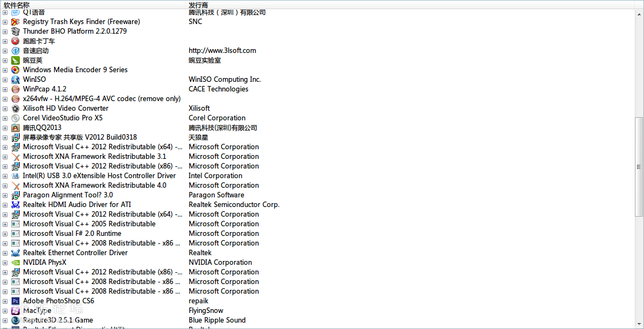
Task: Select the Adobe PhotoShop CS6 icon
Action: coord(15,301)
